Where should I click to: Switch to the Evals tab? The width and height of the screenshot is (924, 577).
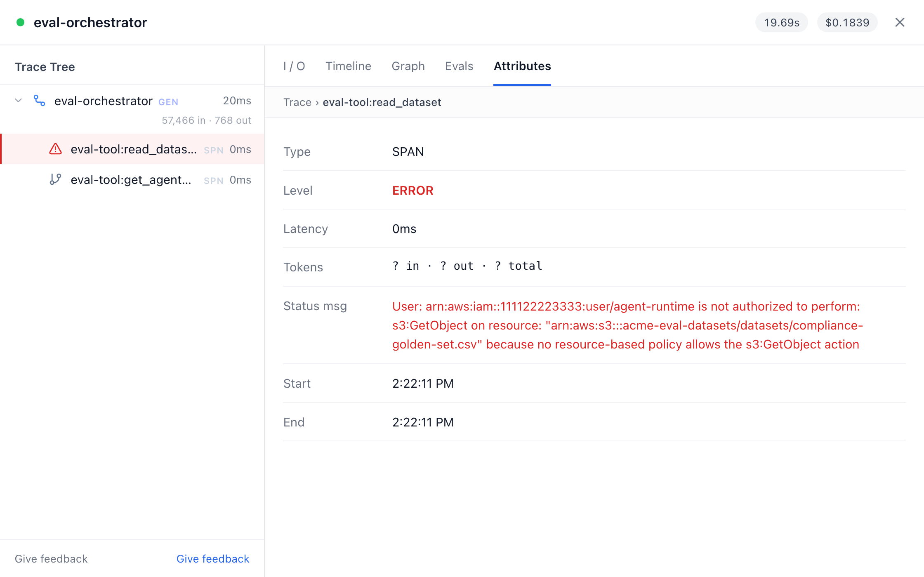pos(459,66)
